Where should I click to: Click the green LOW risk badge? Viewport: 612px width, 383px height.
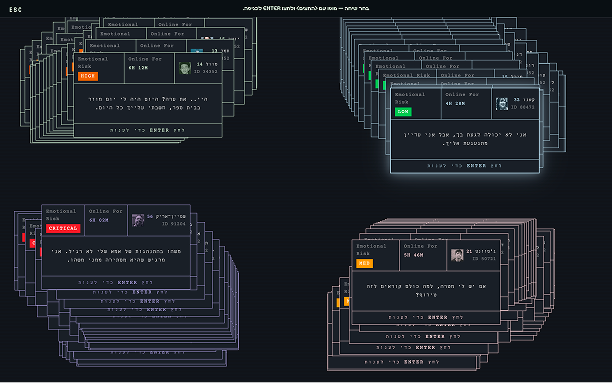pyautogui.click(x=403, y=112)
